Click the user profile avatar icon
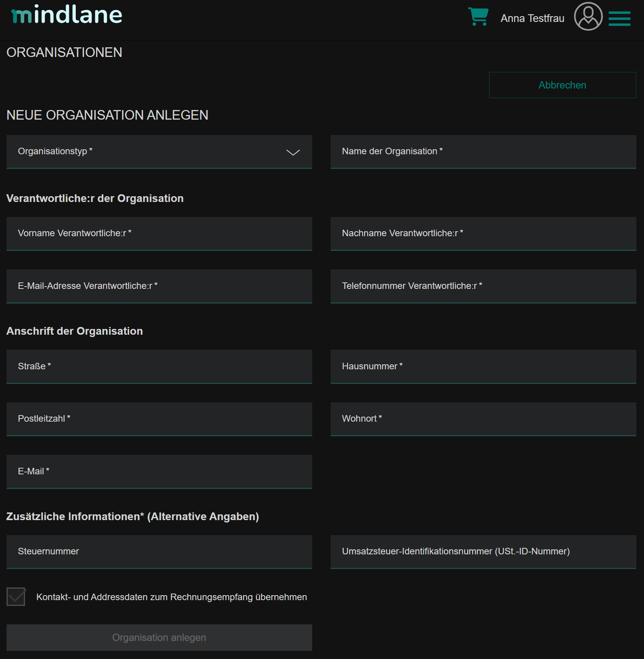The height and width of the screenshot is (659, 644). point(588,17)
